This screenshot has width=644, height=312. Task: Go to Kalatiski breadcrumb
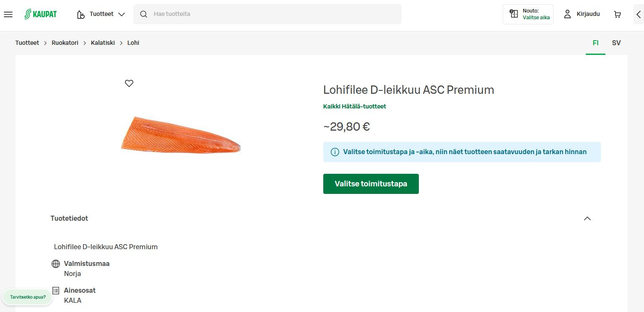[x=103, y=43]
